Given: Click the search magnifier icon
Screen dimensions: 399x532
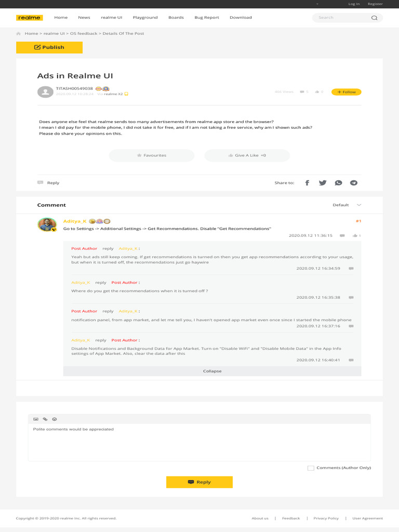Looking at the screenshot, I should point(374,18).
